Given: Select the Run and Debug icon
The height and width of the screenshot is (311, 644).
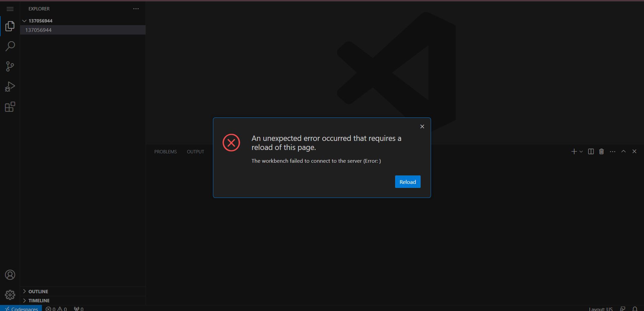Looking at the screenshot, I should [10, 86].
